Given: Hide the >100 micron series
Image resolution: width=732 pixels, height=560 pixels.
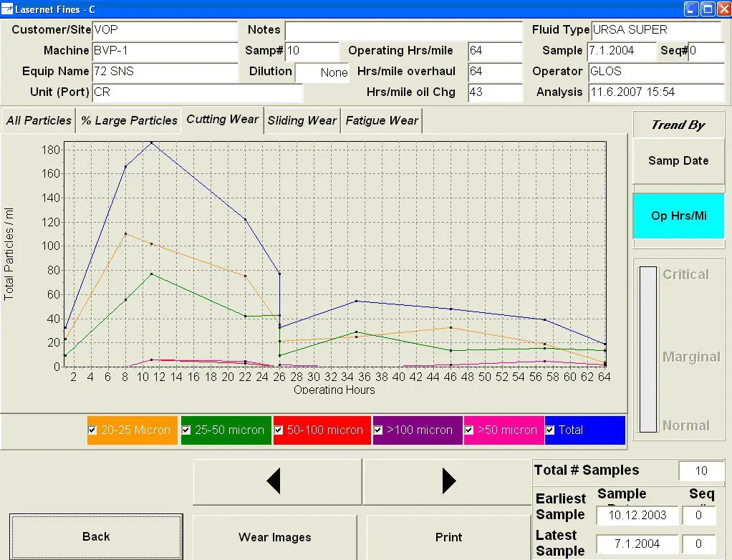Looking at the screenshot, I should [378, 430].
